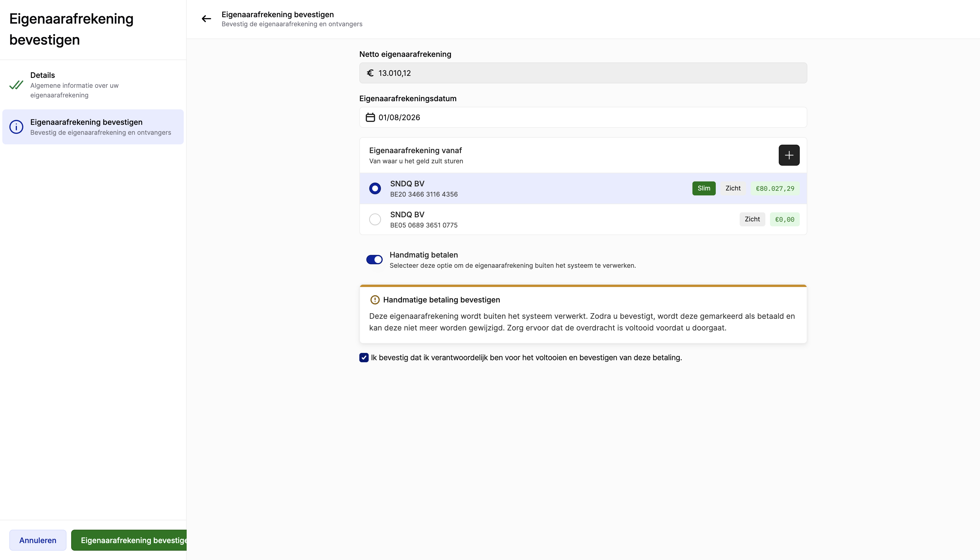Click the €80.027,29 balance badge
Image resolution: width=980 pixels, height=560 pixels.
[775, 188]
